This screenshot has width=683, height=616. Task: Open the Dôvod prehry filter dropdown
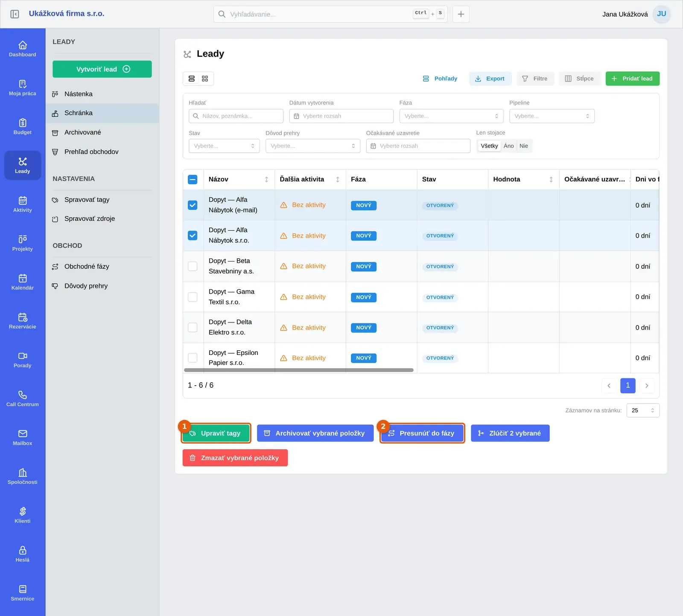[313, 146]
